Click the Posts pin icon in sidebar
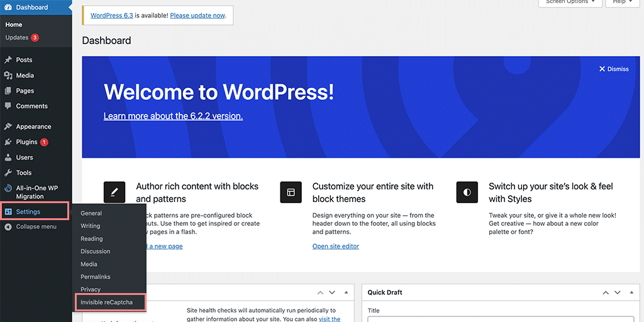This screenshot has height=322, width=644. pos(8,60)
